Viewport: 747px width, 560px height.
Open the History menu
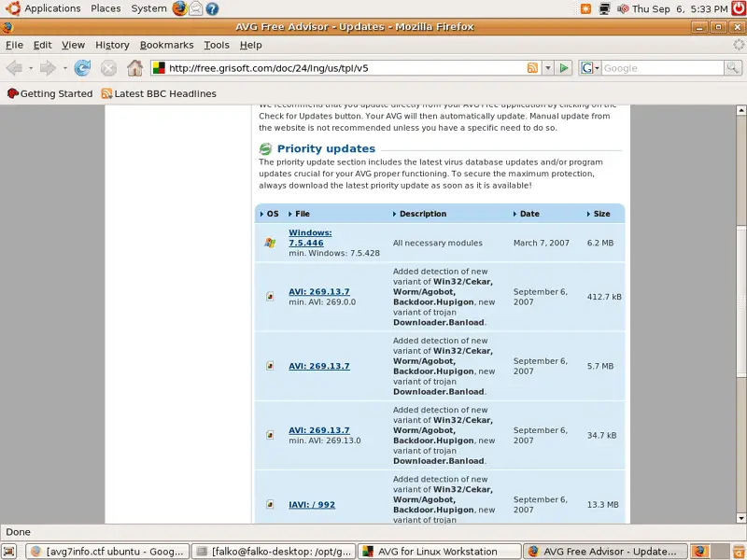[x=112, y=45]
